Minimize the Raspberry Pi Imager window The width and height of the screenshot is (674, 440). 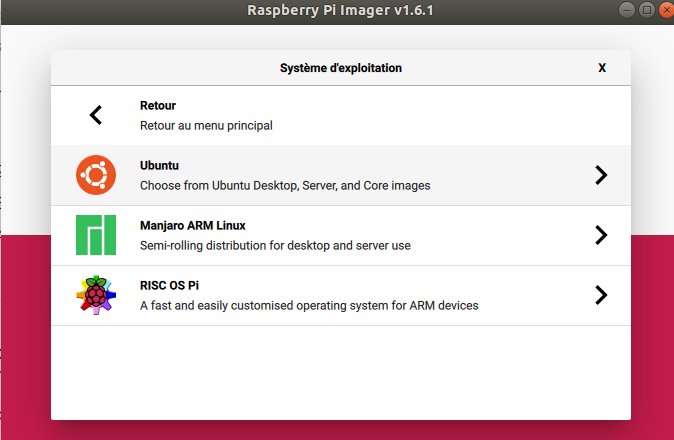627,10
